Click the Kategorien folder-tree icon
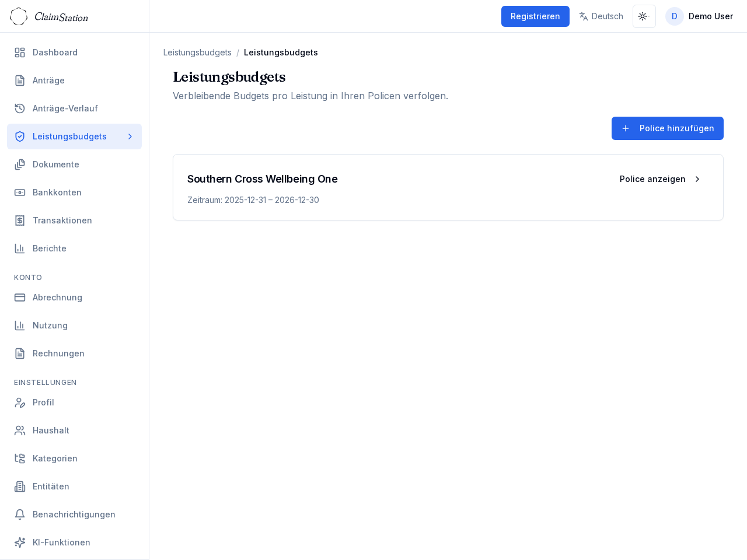The width and height of the screenshot is (747, 560). (20, 459)
